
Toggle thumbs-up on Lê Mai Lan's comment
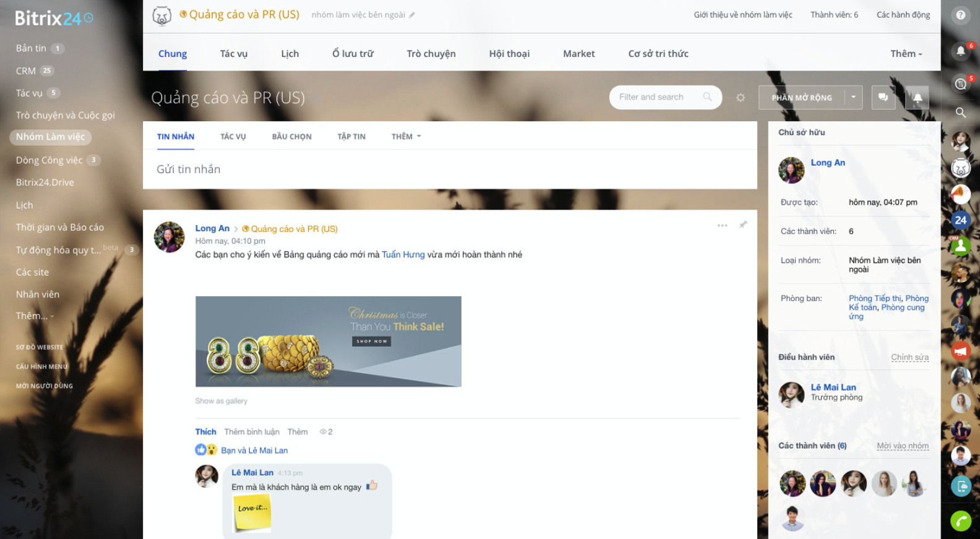pos(372,486)
